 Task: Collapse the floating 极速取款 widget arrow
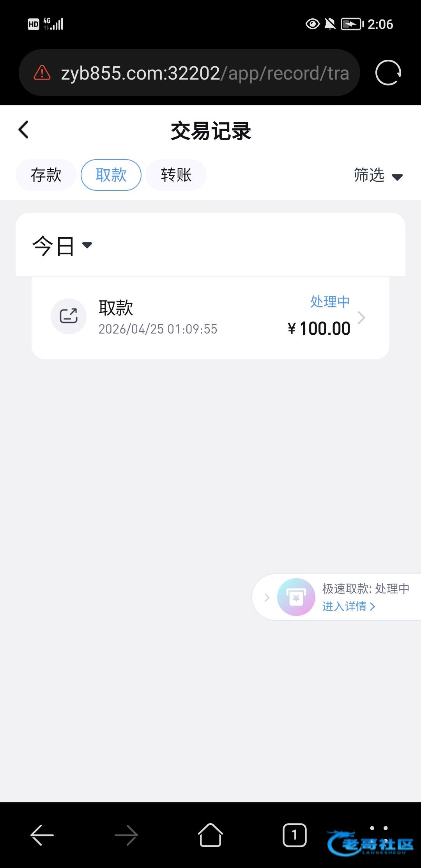[x=267, y=597]
